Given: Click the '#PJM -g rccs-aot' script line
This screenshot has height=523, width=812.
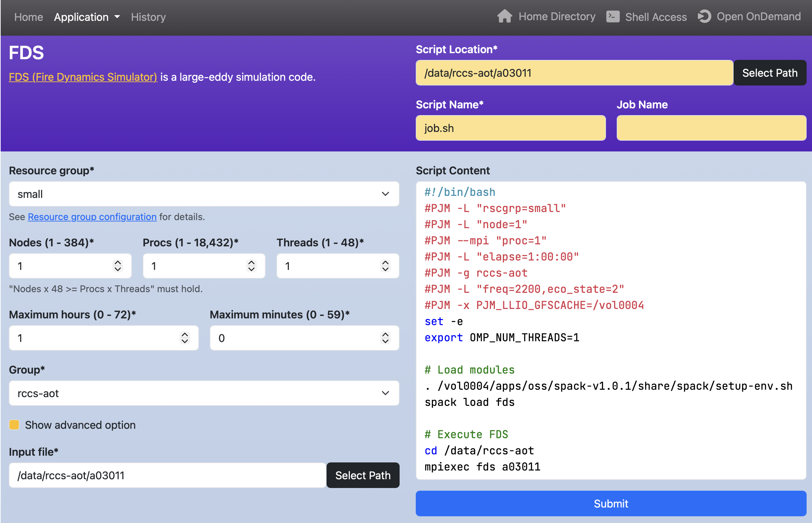Looking at the screenshot, I should click(476, 273).
